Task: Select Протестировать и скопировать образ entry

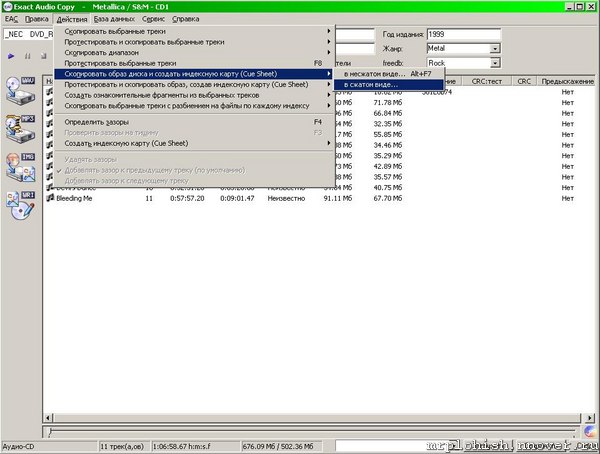Action: tap(194, 85)
